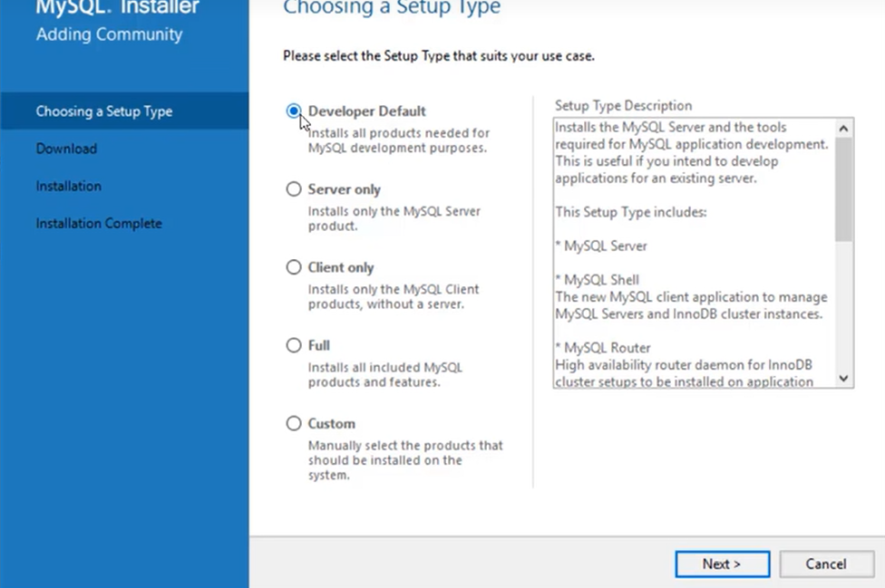Click the Next > button
885x588 pixels.
coord(722,564)
